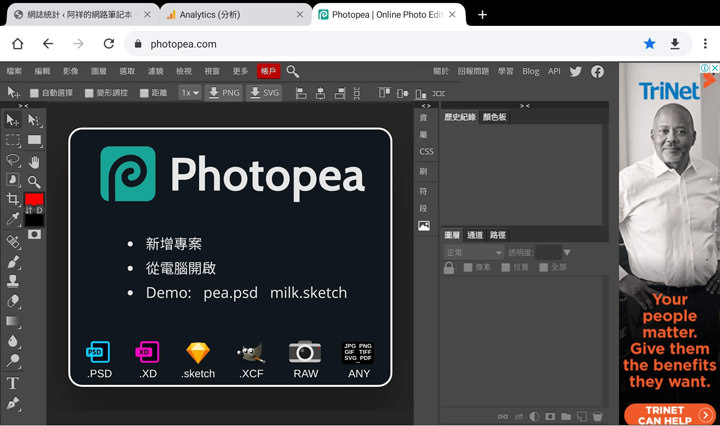Screen dimensions: 720x426
Task: Open the 檔案 menu
Action: [x=14, y=71]
